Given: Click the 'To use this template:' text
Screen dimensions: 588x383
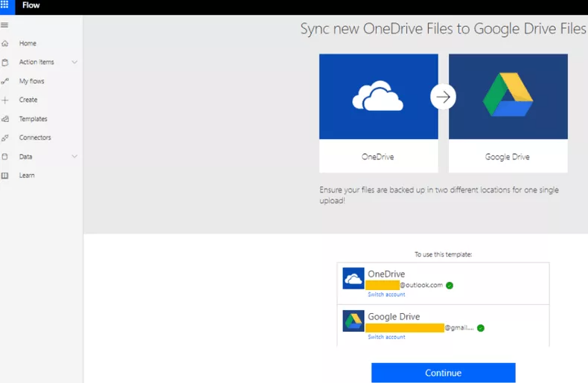Looking at the screenshot, I should [444, 254].
